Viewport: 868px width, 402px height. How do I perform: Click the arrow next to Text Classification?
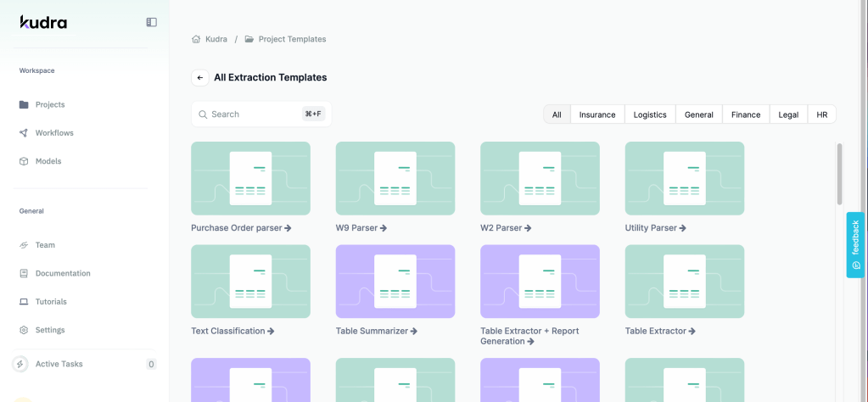coord(271,332)
